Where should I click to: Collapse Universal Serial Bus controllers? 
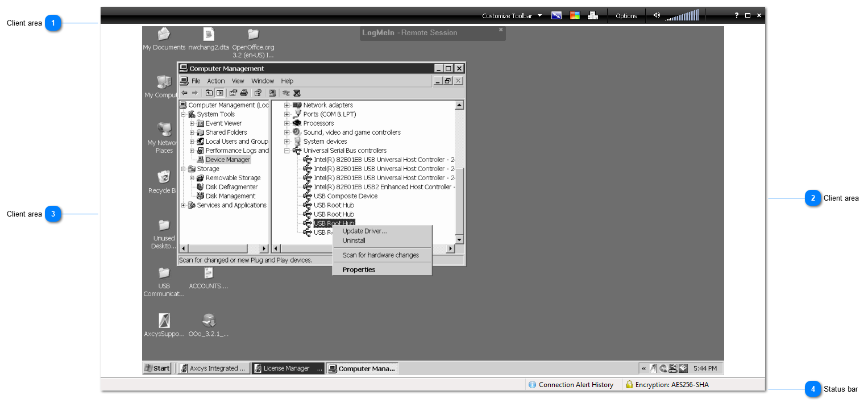click(x=287, y=151)
